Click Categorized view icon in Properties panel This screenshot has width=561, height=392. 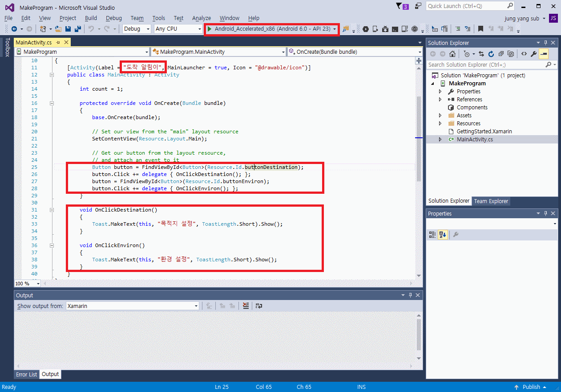click(432, 235)
